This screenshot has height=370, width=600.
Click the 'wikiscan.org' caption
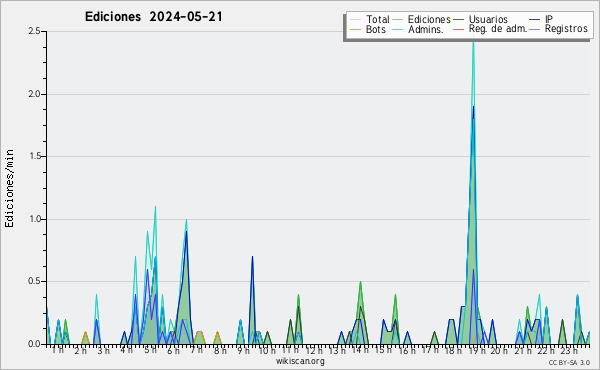[x=300, y=361]
